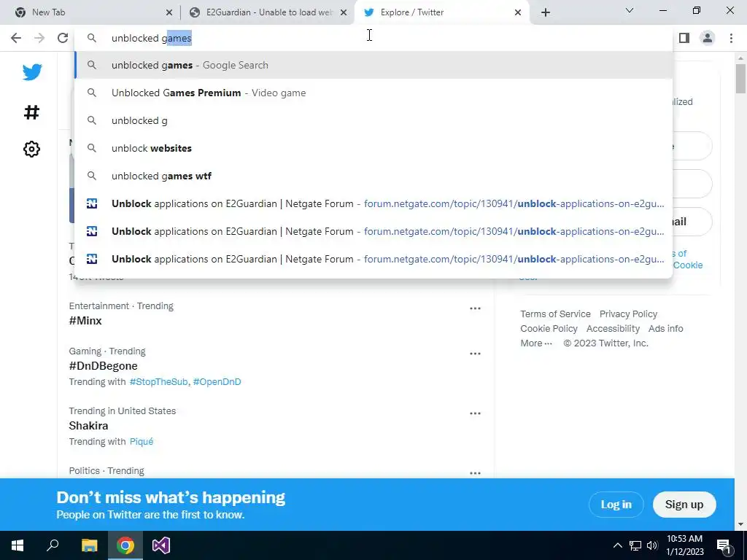The height and width of the screenshot is (560, 747).
Task: Open Accessibility footer link
Action: click(613, 329)
